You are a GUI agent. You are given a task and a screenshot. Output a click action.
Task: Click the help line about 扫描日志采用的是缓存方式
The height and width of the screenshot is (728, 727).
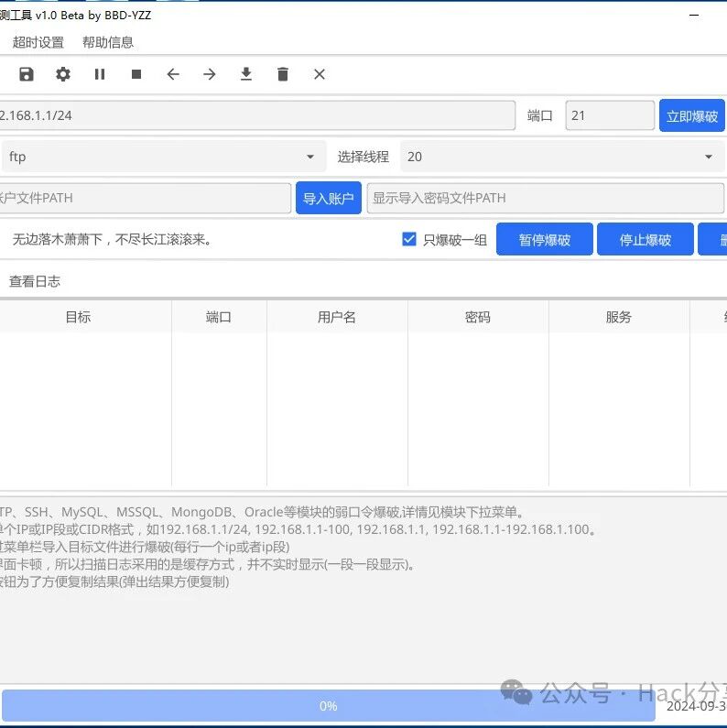(208, 565)
